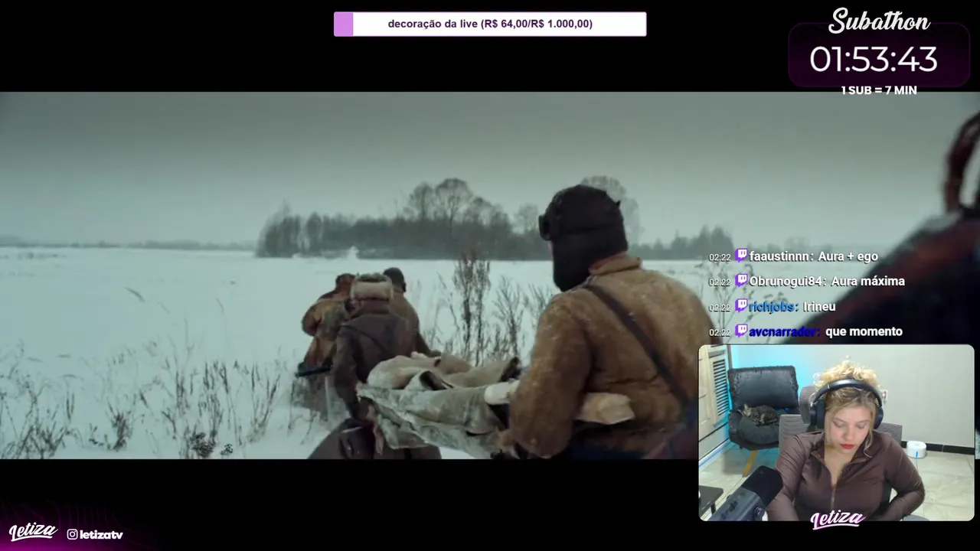Click the username faaustinnn in chat

click(x=780, y=256)
